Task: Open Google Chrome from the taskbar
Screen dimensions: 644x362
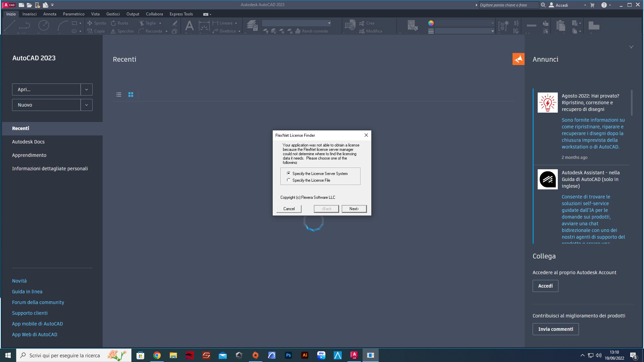Action: [157, 355]
